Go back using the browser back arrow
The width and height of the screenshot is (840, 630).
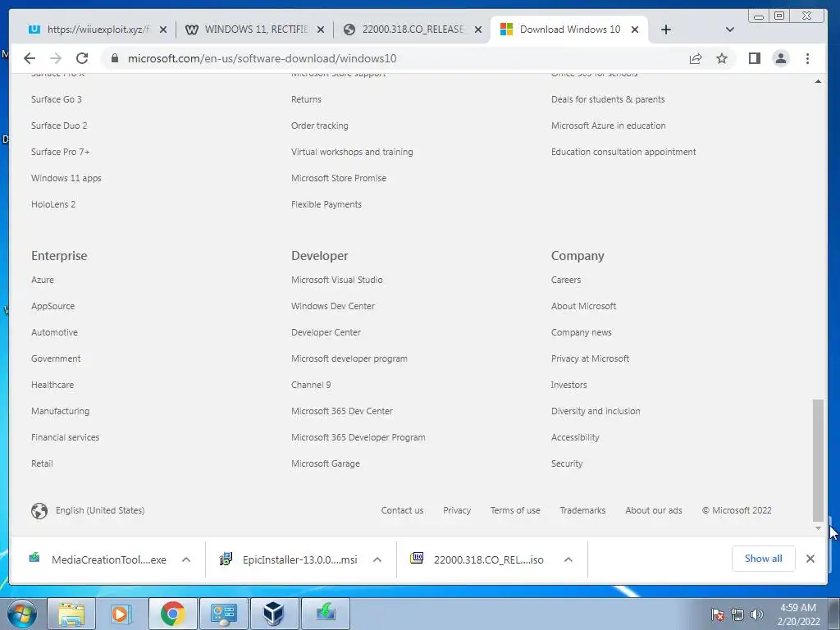pos(30,58)
